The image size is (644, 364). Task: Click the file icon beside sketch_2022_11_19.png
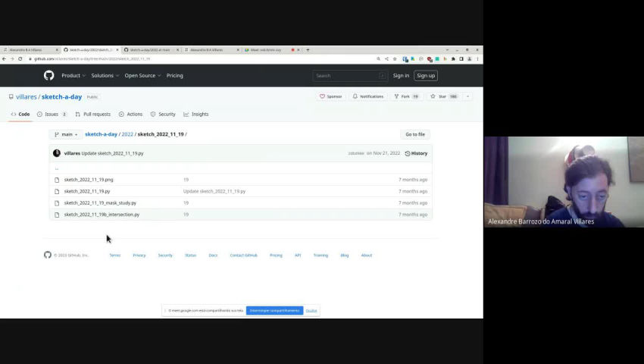pyautogui.click(x=57, y=180)
